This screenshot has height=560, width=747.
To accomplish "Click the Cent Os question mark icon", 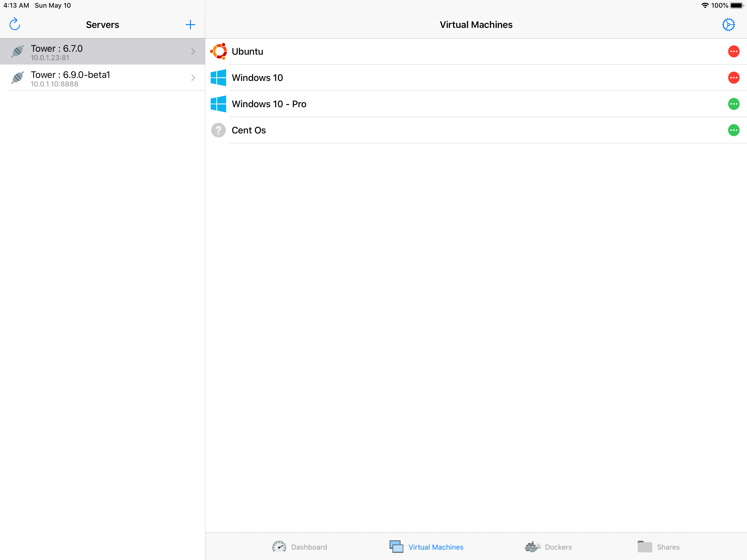I will 218,130.
